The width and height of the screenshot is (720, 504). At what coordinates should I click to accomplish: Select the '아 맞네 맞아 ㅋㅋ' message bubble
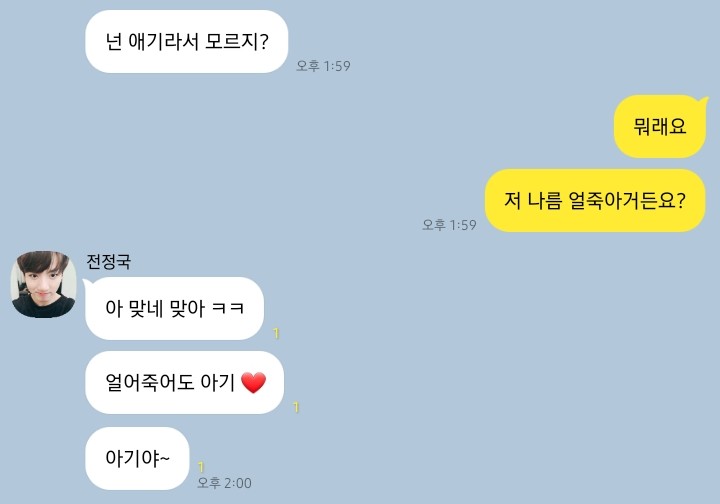pyautogui.click(x=174, y=308)
